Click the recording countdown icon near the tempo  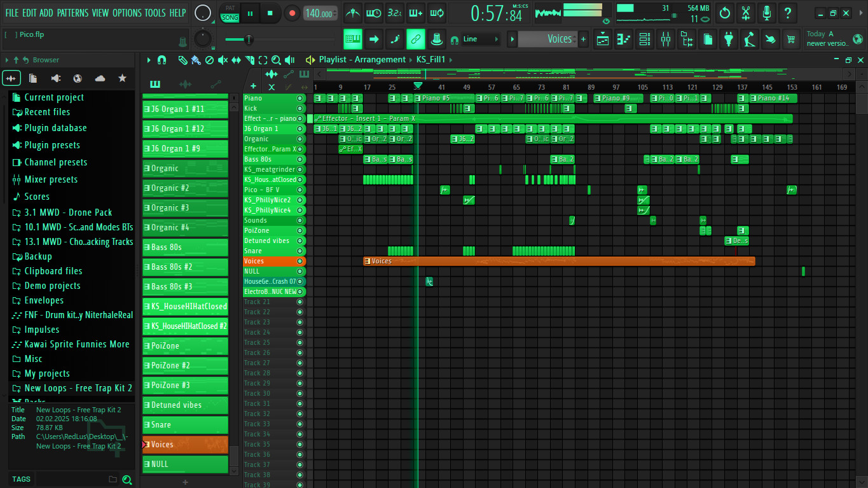coord(395,13)
